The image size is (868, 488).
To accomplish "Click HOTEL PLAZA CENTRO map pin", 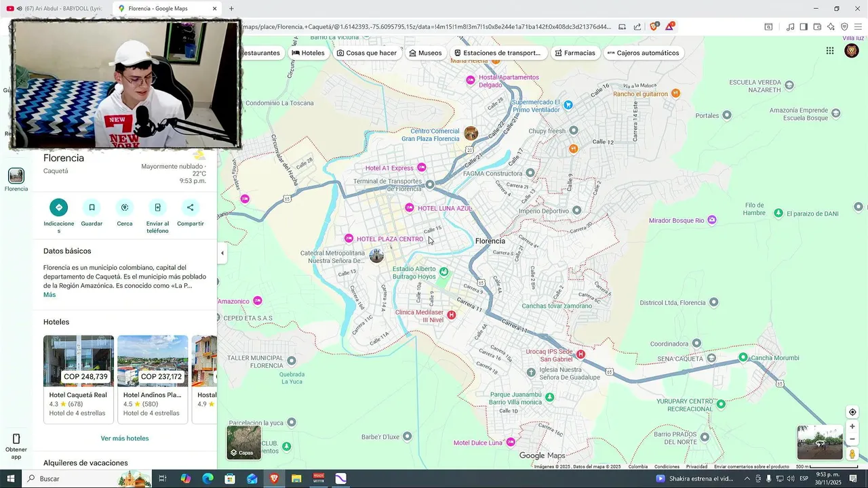I will (x=349, y=239).
